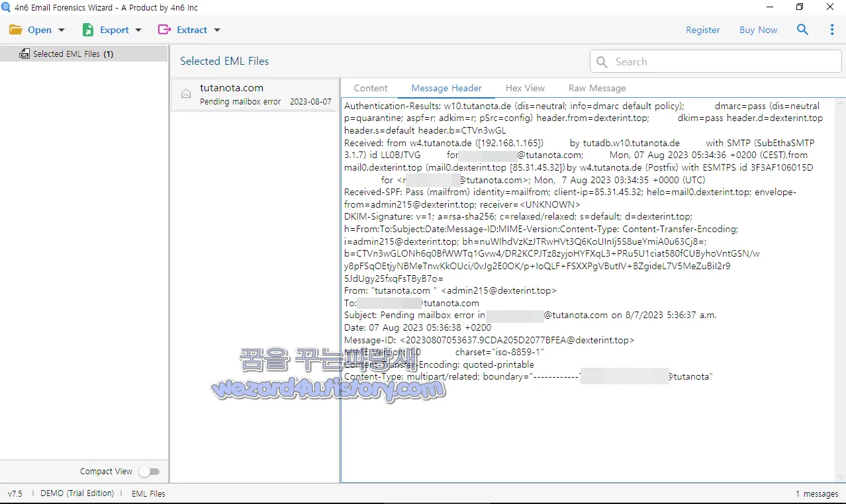Click the Subject: Pending mailbox error line
The width and height of the screenshot is (846, 504).
530,315
